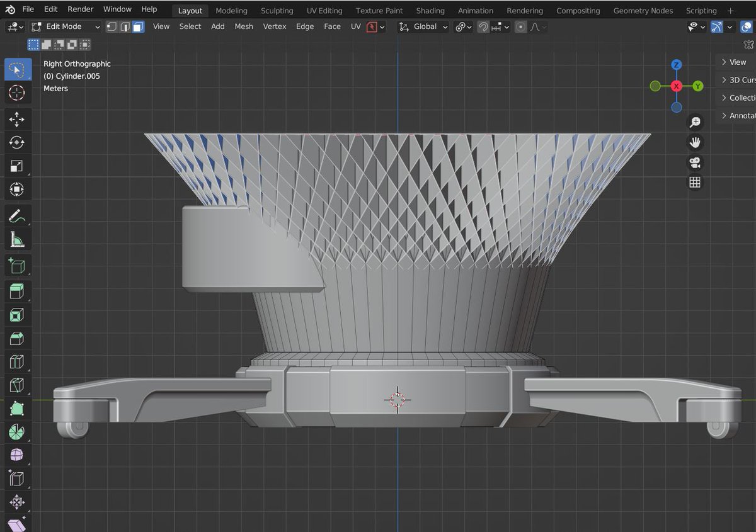Open Global transform orientation dropdown
756x532 pixels.
[x=424, y=26]
